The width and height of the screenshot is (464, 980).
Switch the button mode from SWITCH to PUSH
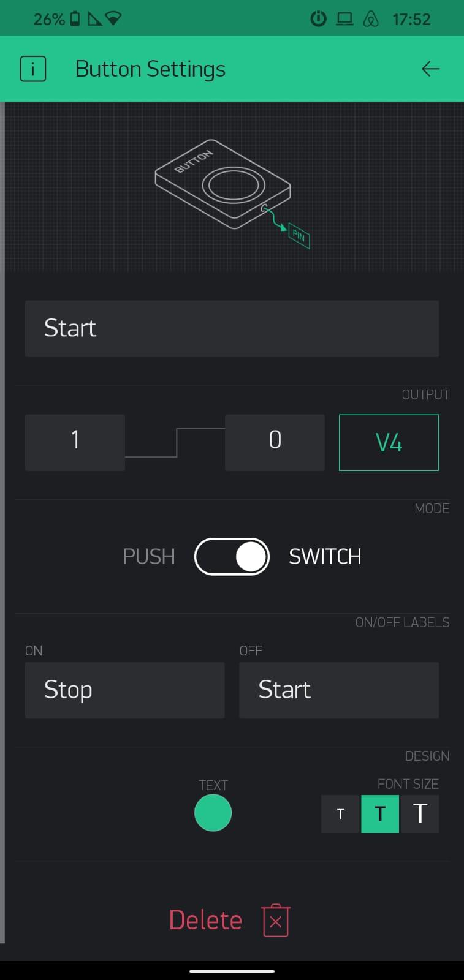[x=232, y=556]
